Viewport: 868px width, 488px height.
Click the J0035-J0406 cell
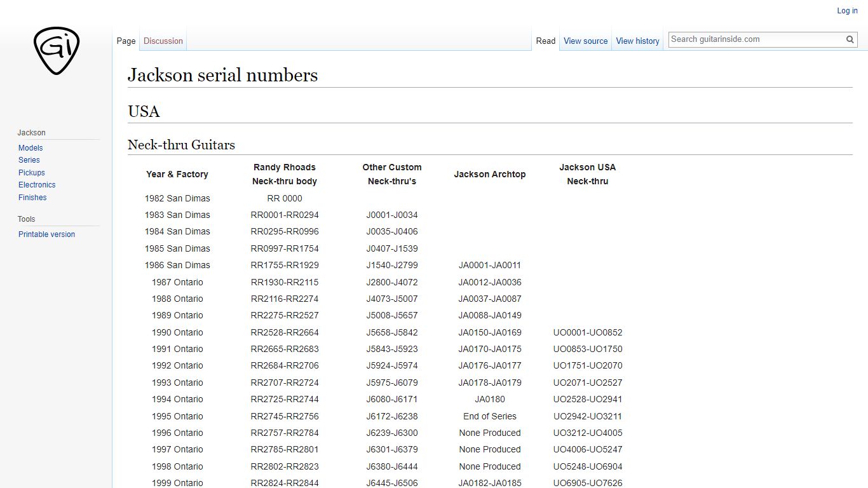(x=392, y=231)
